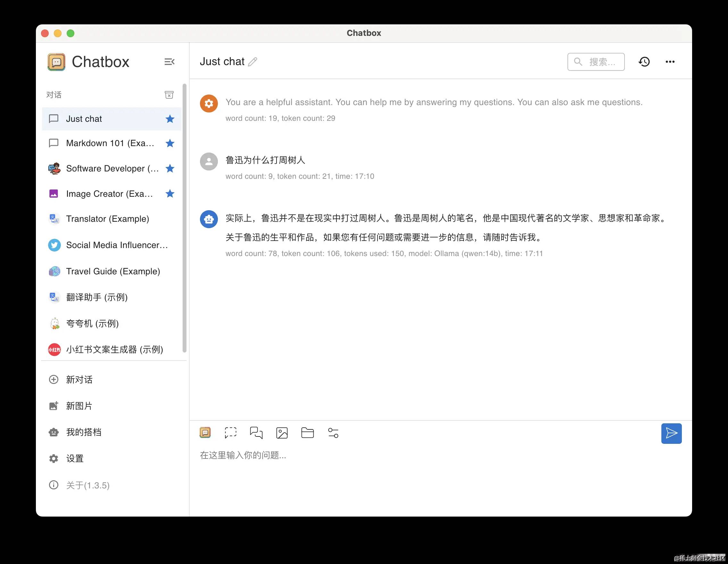
Task: Click the purple Image Creator icon
Action: click(54, 193)
